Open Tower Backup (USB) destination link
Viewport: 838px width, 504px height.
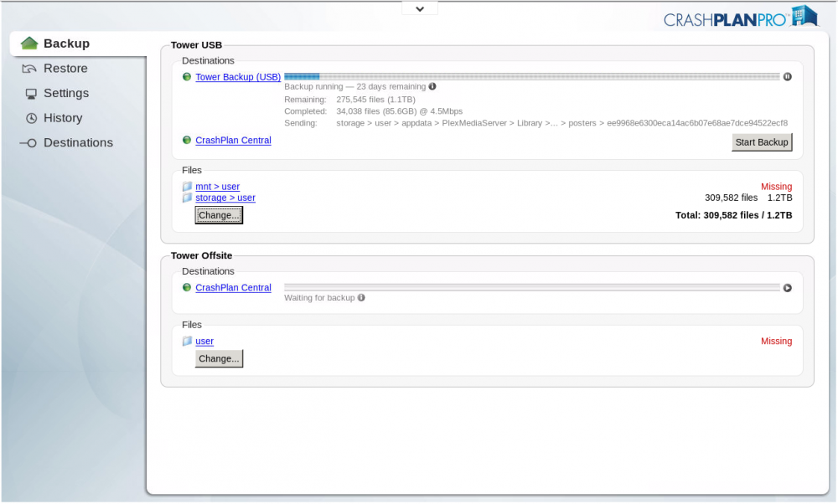click(x=238, y=77)
